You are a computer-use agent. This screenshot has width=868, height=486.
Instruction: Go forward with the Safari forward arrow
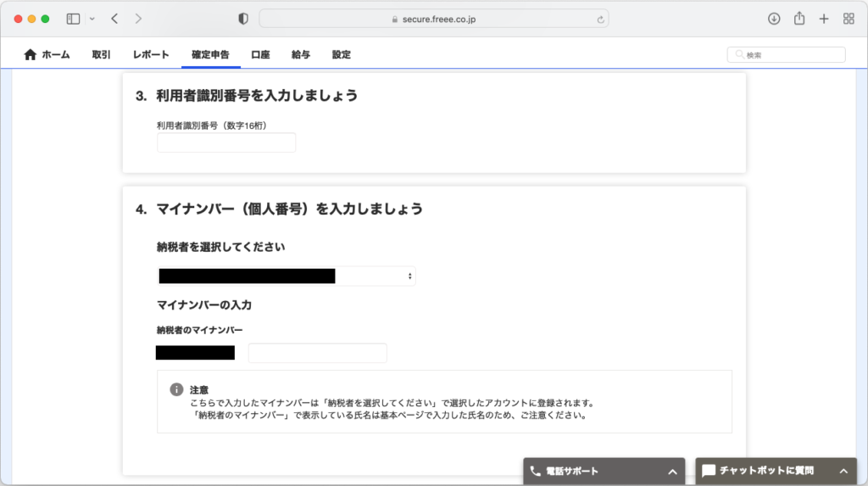pyautogui.click(x=138, y=19)
